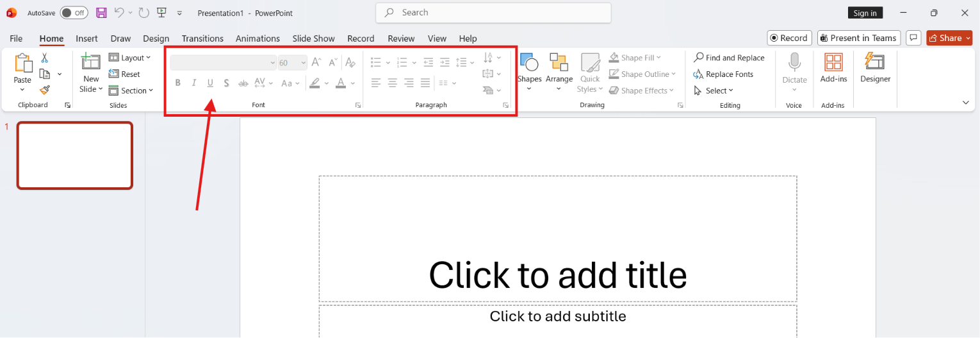
Task: Click the Dictate microphone icon
Action: pyautogui.click(x=794, y=63)
